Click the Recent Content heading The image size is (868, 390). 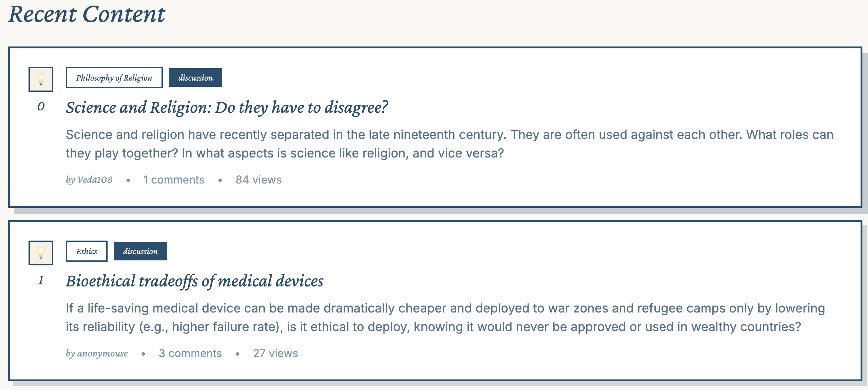click(x=87, y=15)
